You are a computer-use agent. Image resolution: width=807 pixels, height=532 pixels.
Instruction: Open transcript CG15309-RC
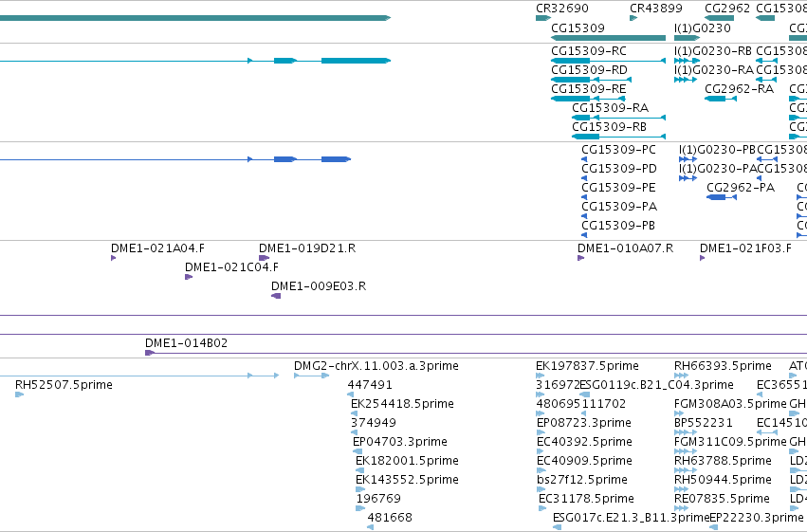pyautogui.click(x=589, y=51)
